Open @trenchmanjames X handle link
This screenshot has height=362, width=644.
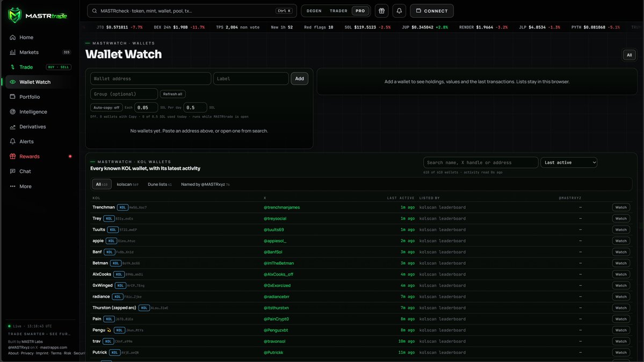(282, 207)
